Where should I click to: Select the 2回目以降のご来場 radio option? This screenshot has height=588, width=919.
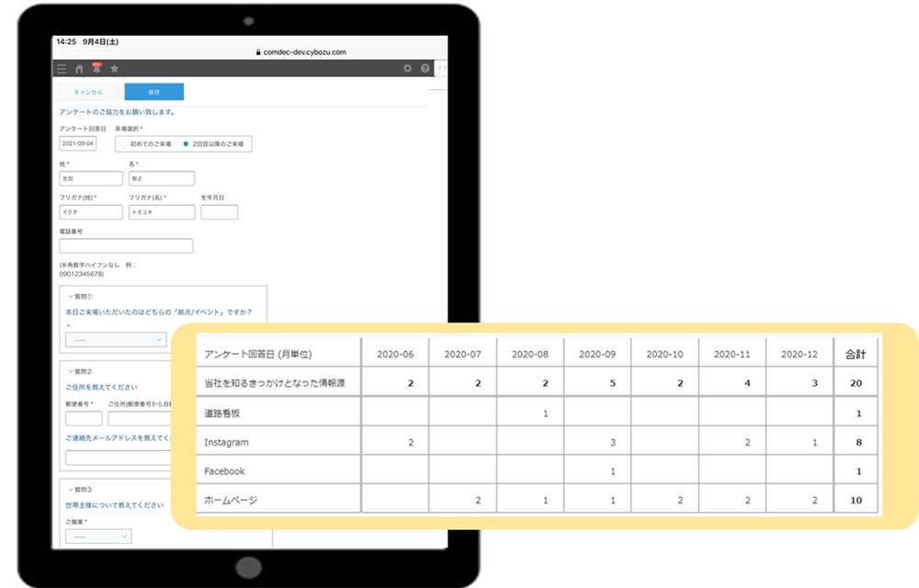tap(186, 144)
